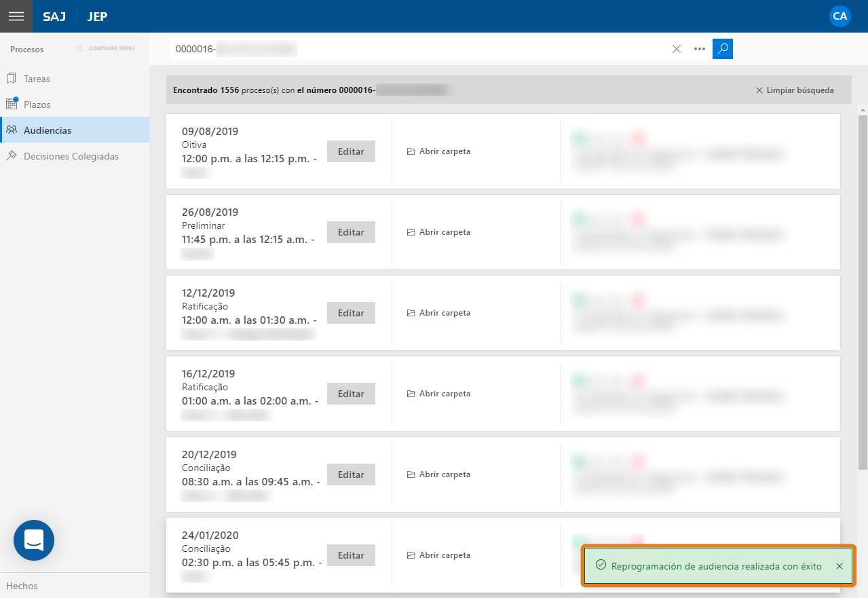Image resolution: width=868 pixels, height=598 pixels.
Task: Clear the search field with X icon
Action: tap(676, 49)
